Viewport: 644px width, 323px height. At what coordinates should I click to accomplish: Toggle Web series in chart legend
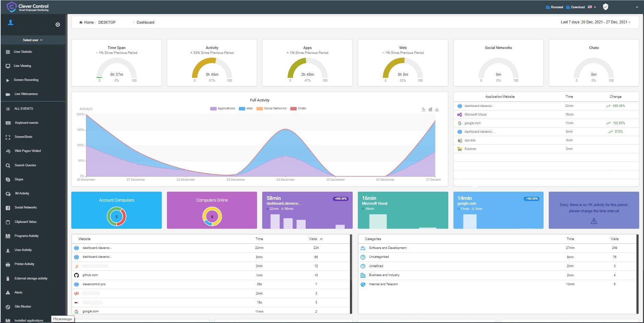[246, 109]
